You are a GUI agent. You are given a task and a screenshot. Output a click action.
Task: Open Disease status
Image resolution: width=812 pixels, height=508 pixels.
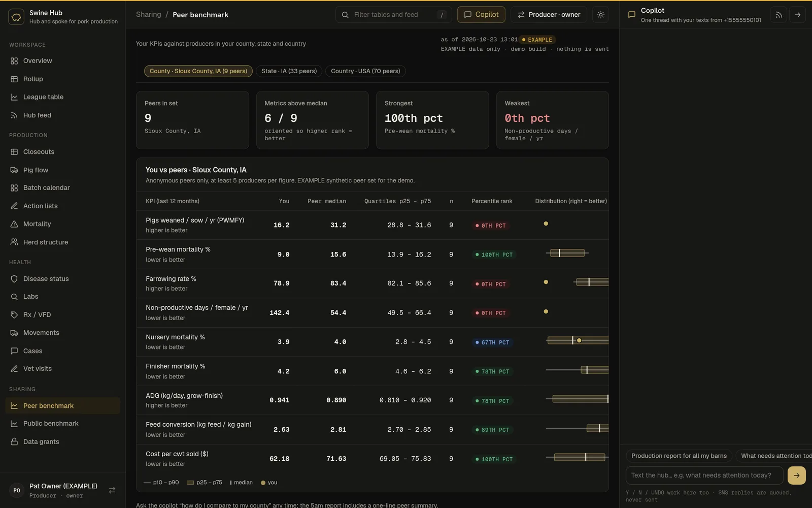click(63, 279)
